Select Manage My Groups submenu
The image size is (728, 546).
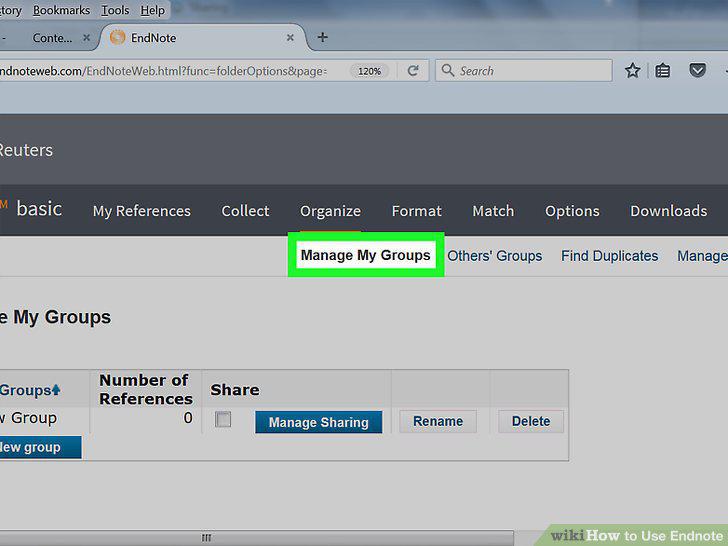click(365, 255)
